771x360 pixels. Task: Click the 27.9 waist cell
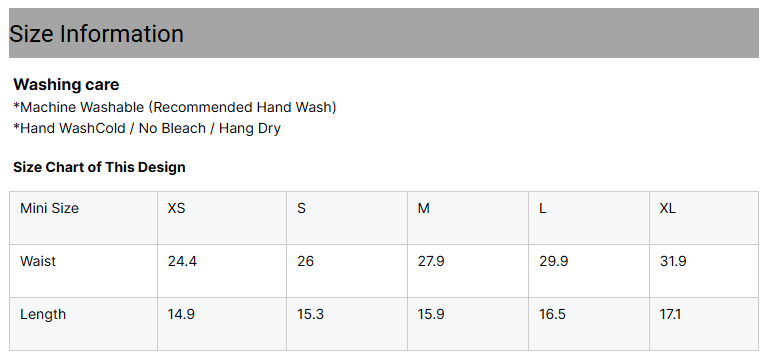click(x=468, y=271)
